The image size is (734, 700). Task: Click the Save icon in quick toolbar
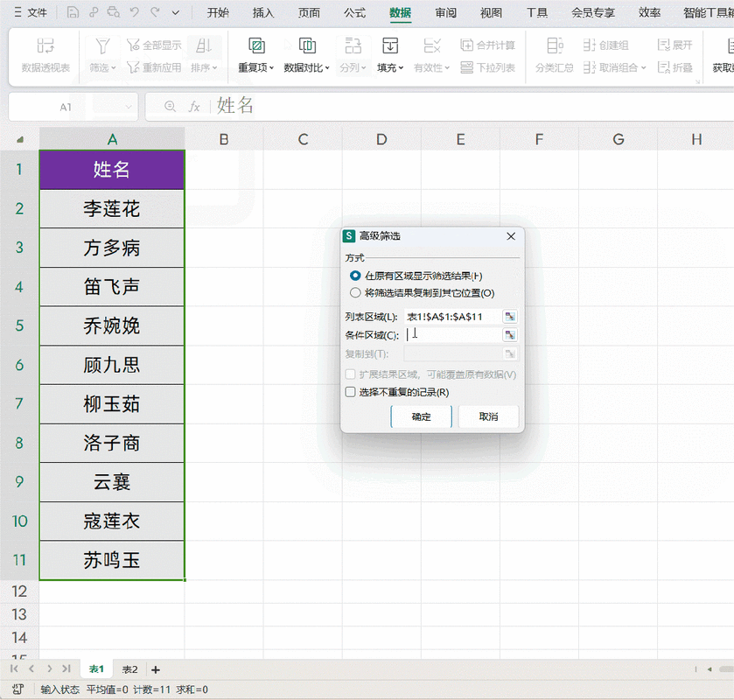click(x=73, y=12)
